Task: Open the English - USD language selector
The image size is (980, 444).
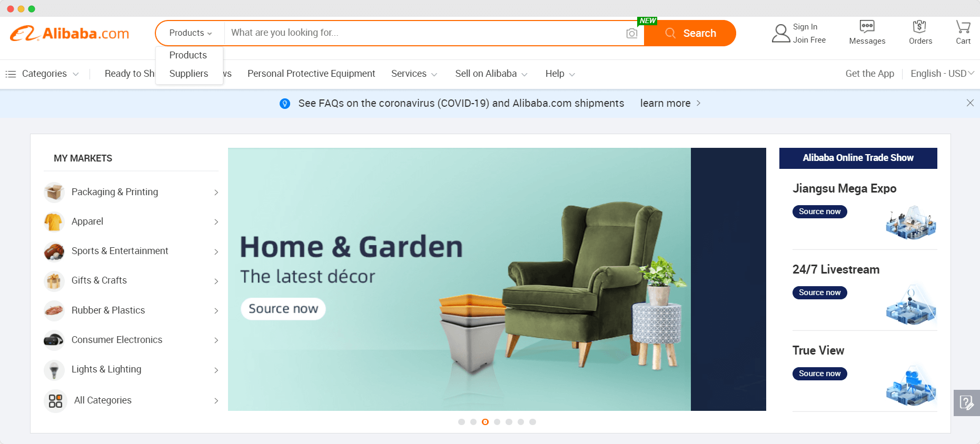Action: click(942, 74)
